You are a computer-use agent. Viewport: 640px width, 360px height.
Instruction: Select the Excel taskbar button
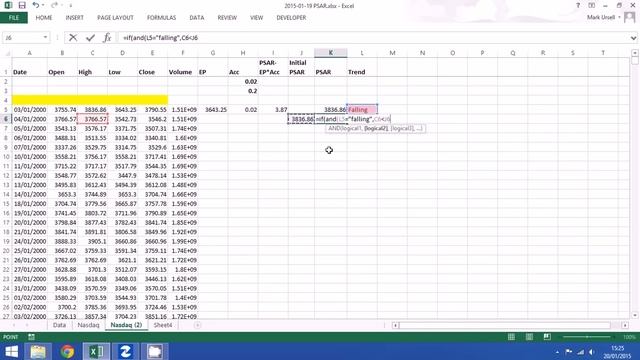point(96,351)
